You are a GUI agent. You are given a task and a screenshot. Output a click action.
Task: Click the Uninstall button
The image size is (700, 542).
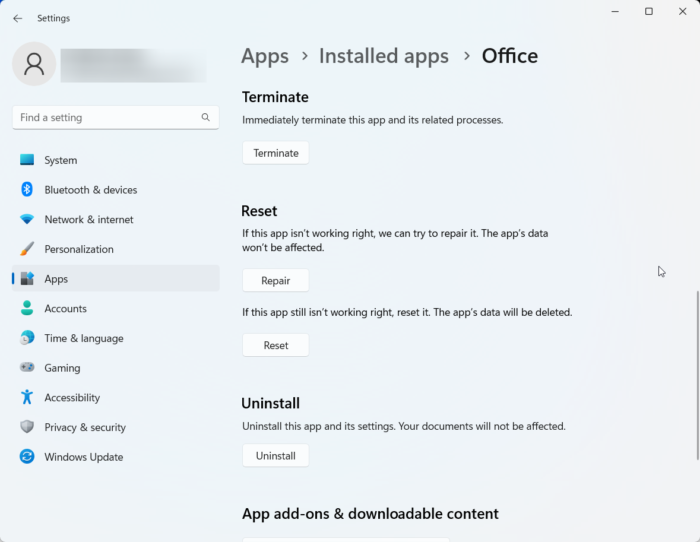275,456
